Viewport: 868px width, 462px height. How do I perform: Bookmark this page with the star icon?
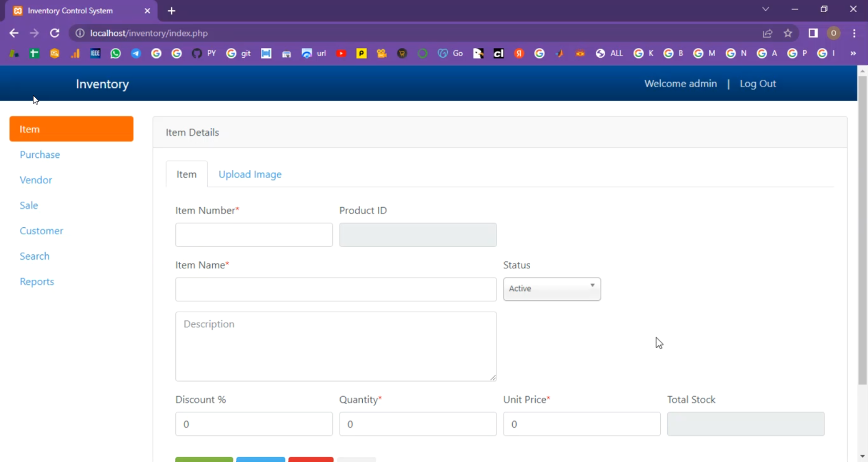[788, 34]
